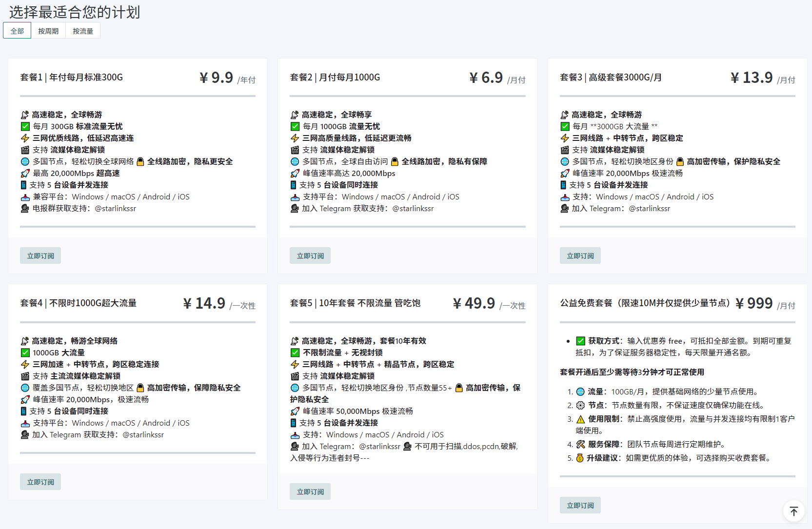Image resolution: width=812 pixels, height=529 pixels.
Task: Click clapperboard icon in 套餐1 card
Action: click(25, 150)
